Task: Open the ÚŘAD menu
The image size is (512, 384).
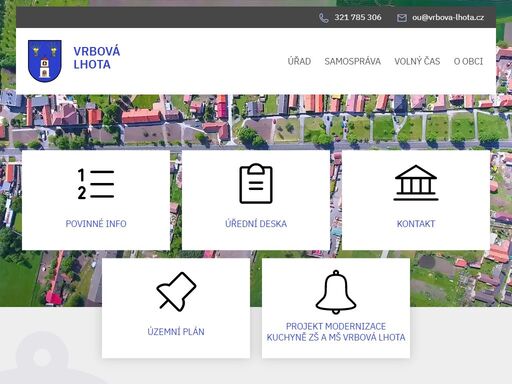Action: tap(299, 61)
